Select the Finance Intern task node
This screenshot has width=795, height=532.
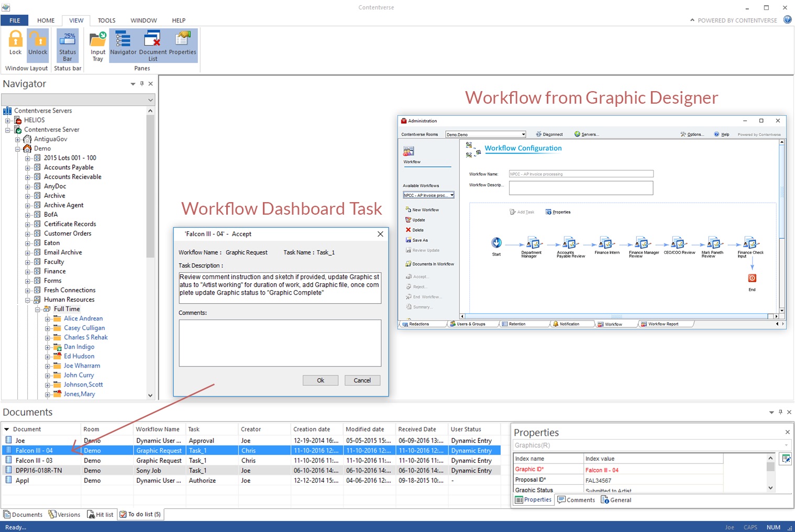tap(606, 243)
